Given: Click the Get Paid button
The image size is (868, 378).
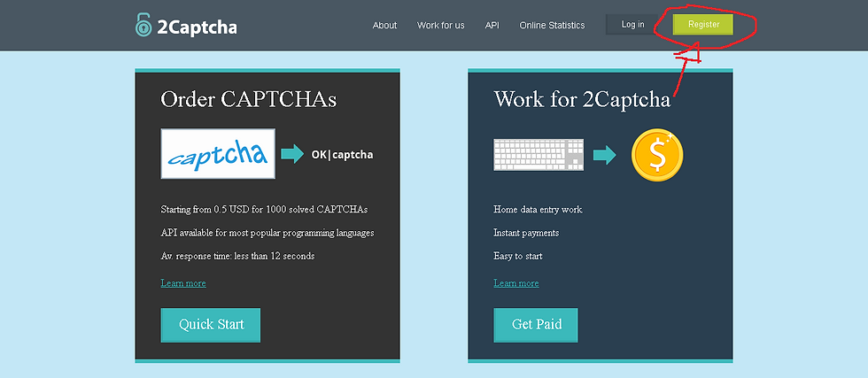Looking at the screenshot, I should click(536, 325).
